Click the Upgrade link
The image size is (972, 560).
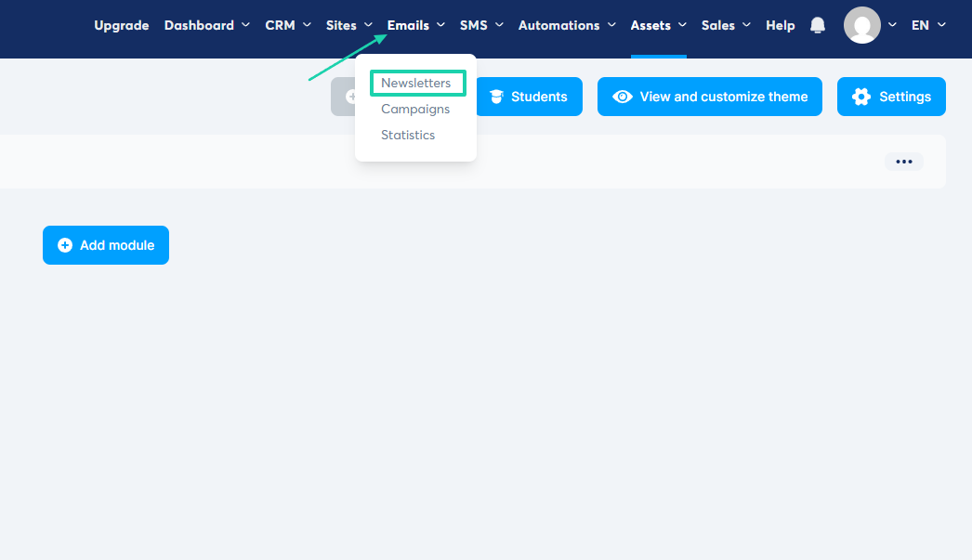click(122, 25)
